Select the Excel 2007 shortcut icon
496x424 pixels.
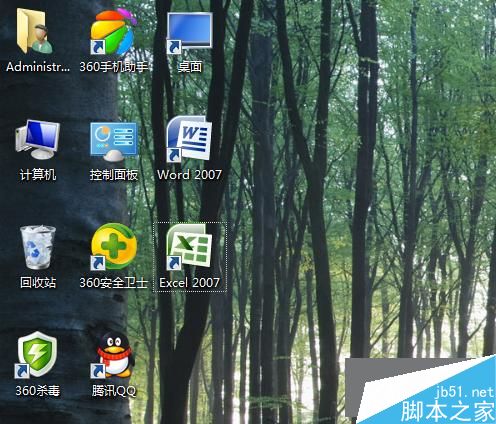(x=189, y=247)
